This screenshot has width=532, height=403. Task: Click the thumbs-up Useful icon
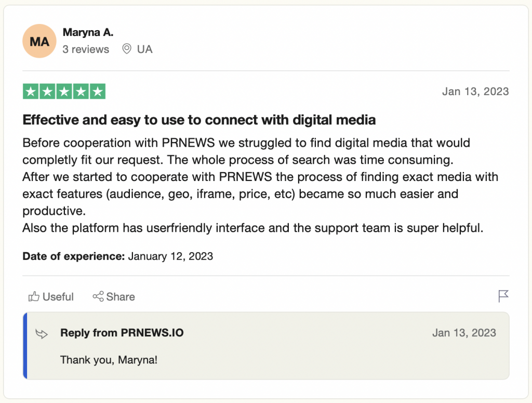34,296
